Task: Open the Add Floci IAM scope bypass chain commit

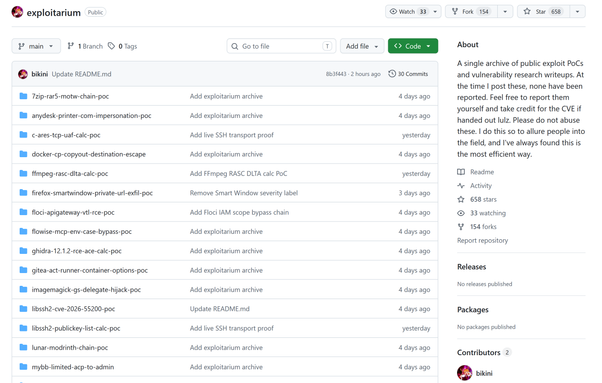Action: pos(239,212)
